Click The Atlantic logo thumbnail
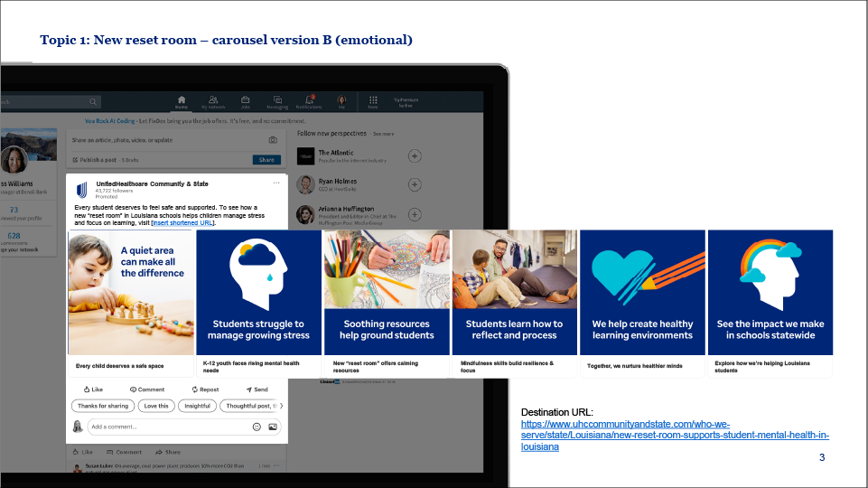Viewport: 868px width, 488px height. pos(305,156)
